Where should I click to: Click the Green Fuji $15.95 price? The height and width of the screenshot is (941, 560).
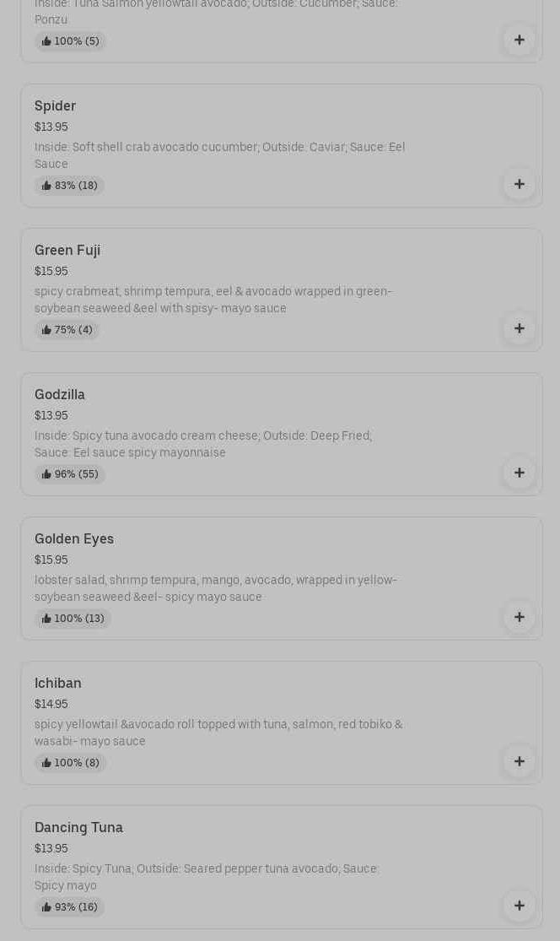[51, 272]
